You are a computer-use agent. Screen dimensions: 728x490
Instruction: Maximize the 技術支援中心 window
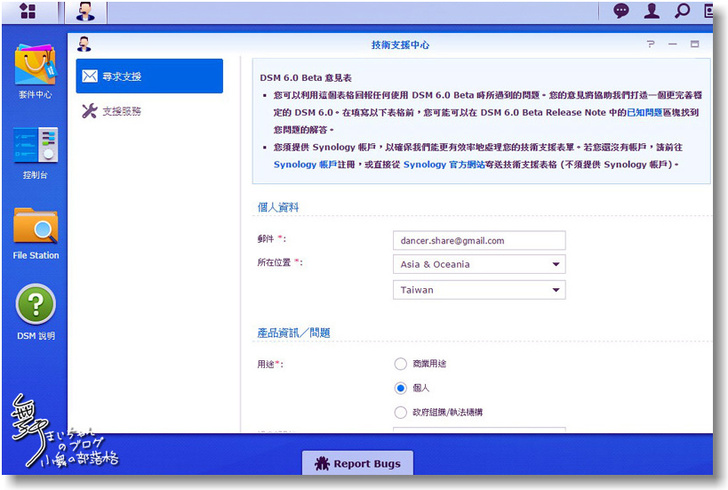[695, 44]
